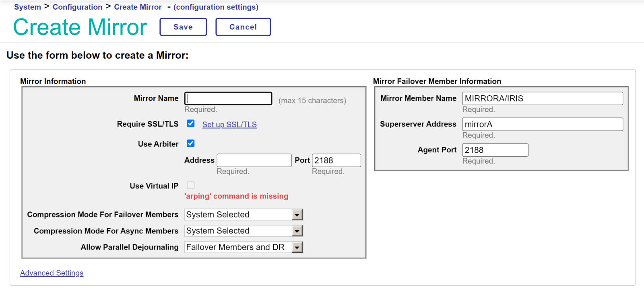Toggle the Use Virtual IP checkbox

(x=191, y=185)
